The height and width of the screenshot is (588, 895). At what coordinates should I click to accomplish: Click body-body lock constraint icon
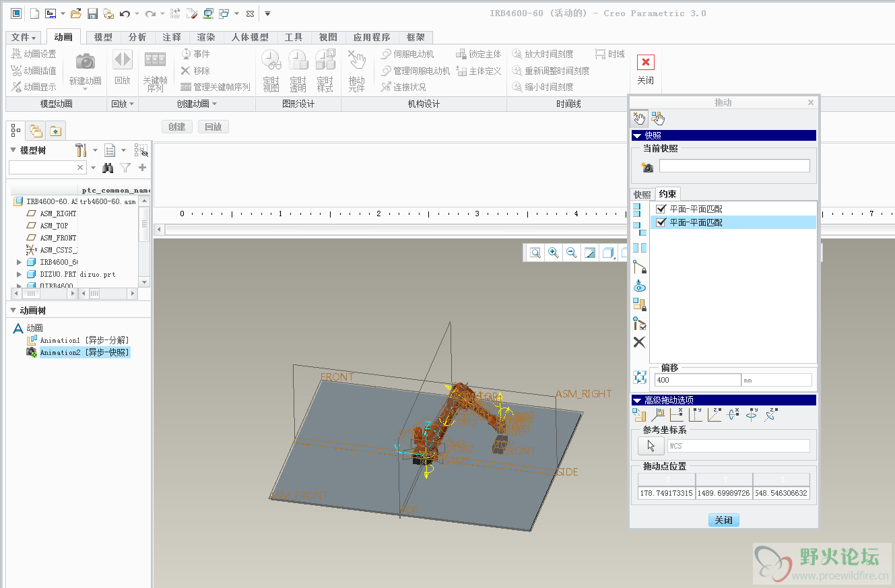640,304
